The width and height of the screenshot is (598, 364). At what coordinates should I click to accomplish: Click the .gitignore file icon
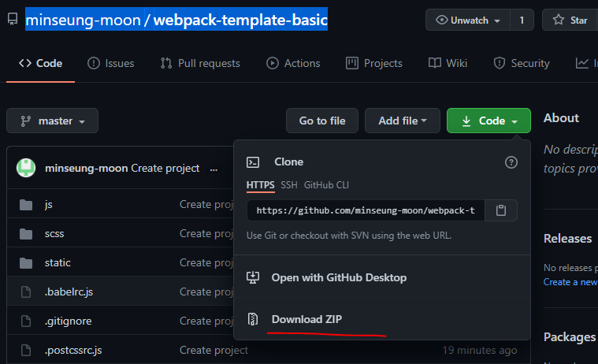(x=26, y=321)
